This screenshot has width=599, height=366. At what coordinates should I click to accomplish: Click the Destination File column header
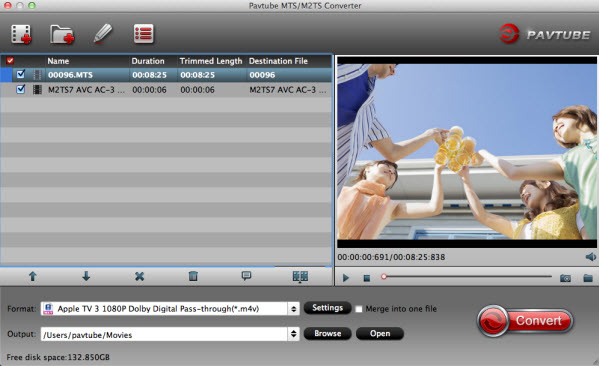pos(278,61)
